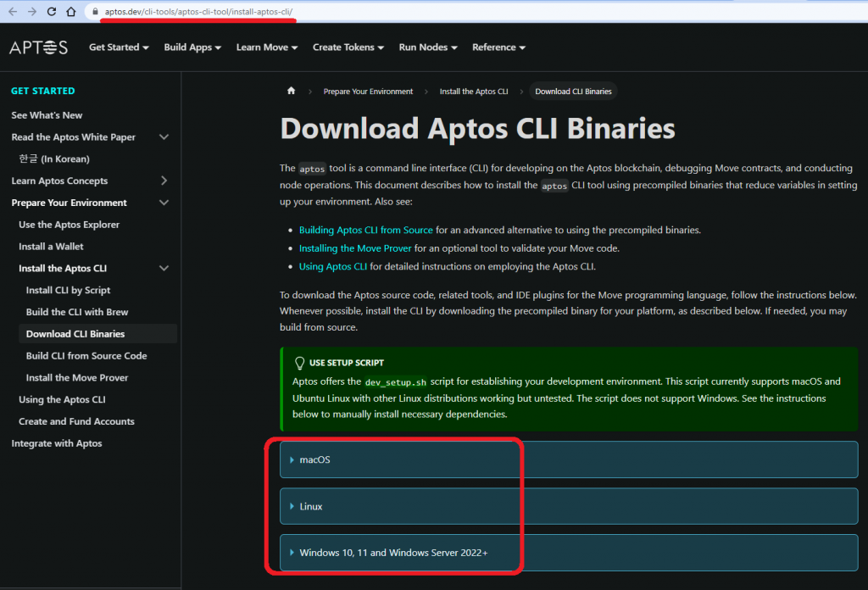Image resolution: width=868 pixels, height=590 pixels.
Task: Go to Prepare Your Environment breadcrumb
Action: (x=368, y=92)
